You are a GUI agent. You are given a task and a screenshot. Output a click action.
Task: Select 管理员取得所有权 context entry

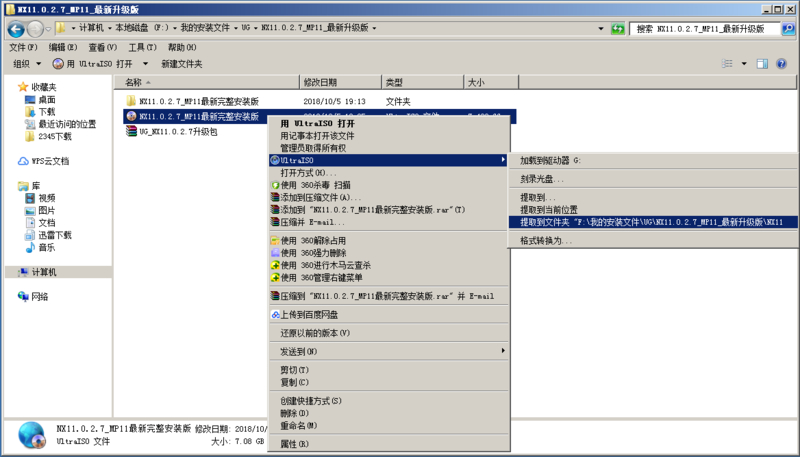pyautogui.click(x=389, y=148)
